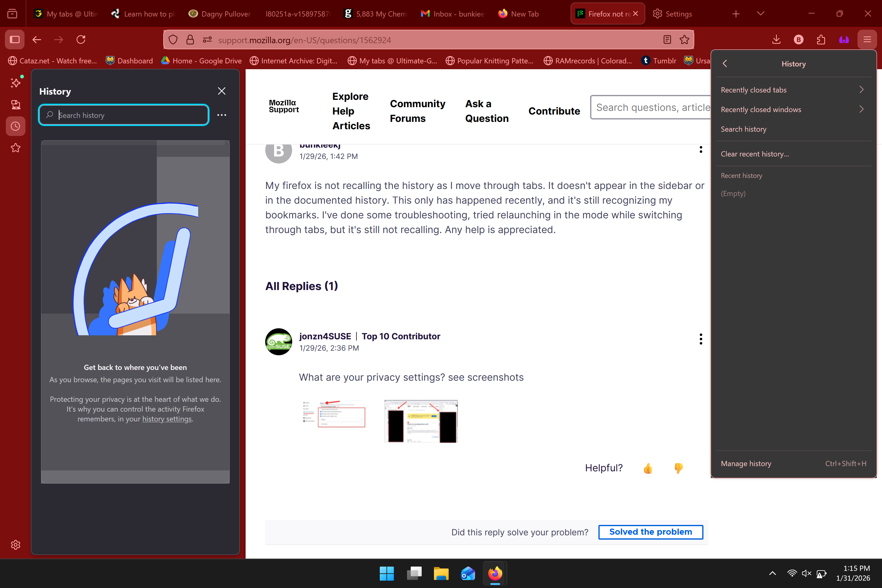Screen dimensions: 882x588
Task: Switch to the Inbox Gmail tab
Action: click(453, 14)
